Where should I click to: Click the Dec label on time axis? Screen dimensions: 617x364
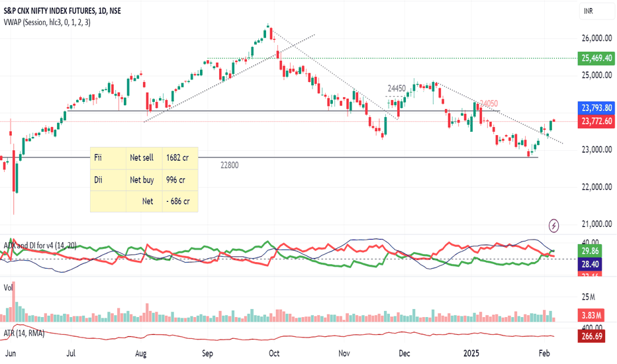click(x=404, y=353)
